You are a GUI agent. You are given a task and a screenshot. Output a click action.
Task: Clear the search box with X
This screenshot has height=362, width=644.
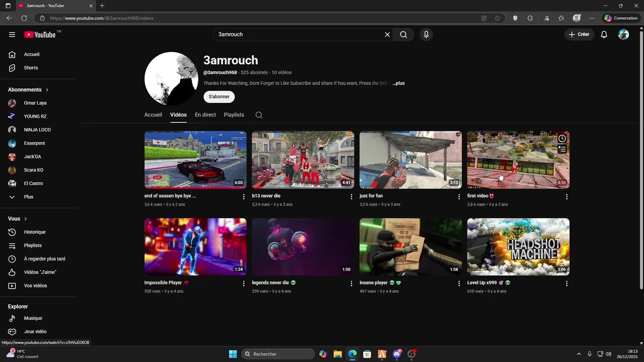(387, 35)
